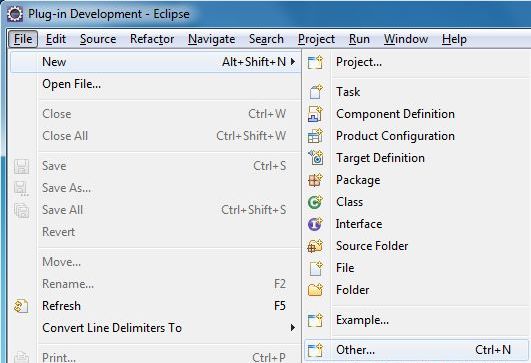This screenshot has width=531, height=363.
Task: Select Example... in New submenu
Action: click(416, 320)
